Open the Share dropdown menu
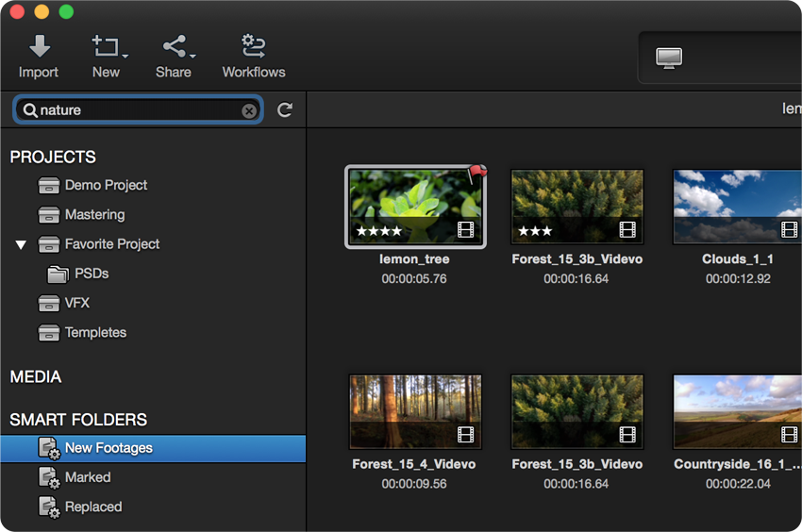This screenshot has width=802, height=532. click(174, 57)
